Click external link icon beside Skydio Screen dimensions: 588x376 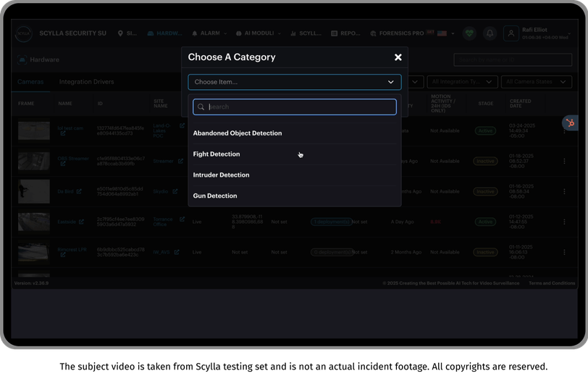175,191
